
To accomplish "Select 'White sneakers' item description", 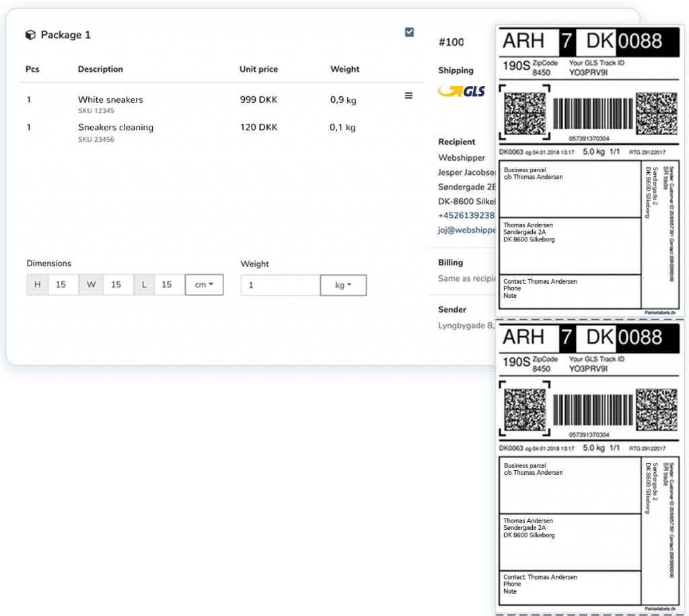I will pos(111,100).
